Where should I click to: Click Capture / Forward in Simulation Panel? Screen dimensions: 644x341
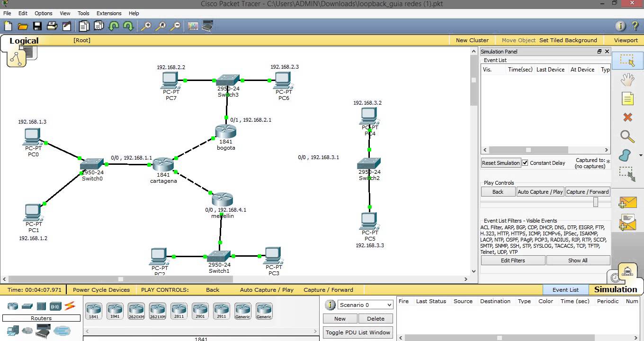coord(588,192)
